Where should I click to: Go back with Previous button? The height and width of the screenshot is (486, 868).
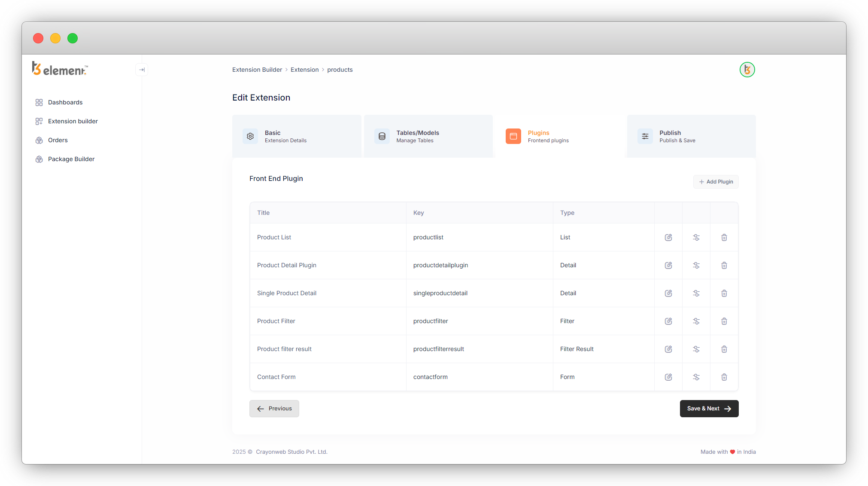(x=274, y=409)
